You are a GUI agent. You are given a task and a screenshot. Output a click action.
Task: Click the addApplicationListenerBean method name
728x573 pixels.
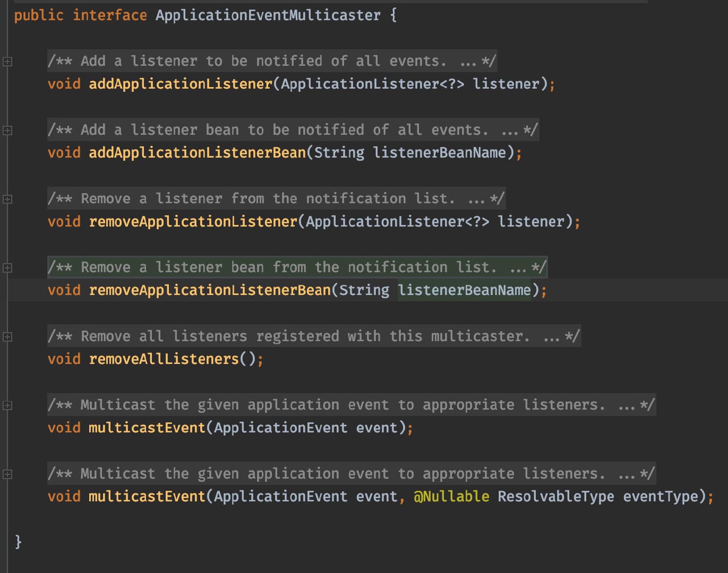point(197,153)
